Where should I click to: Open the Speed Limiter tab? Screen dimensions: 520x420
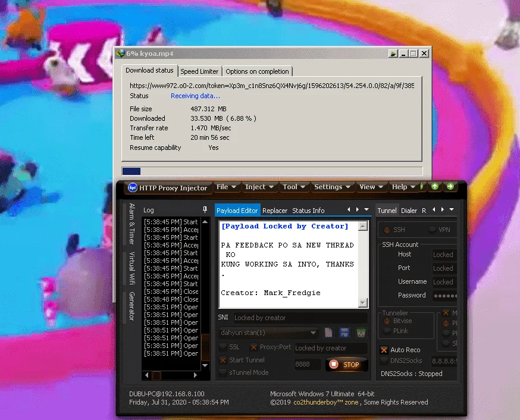pyautogui.click(x=199, y=71)
